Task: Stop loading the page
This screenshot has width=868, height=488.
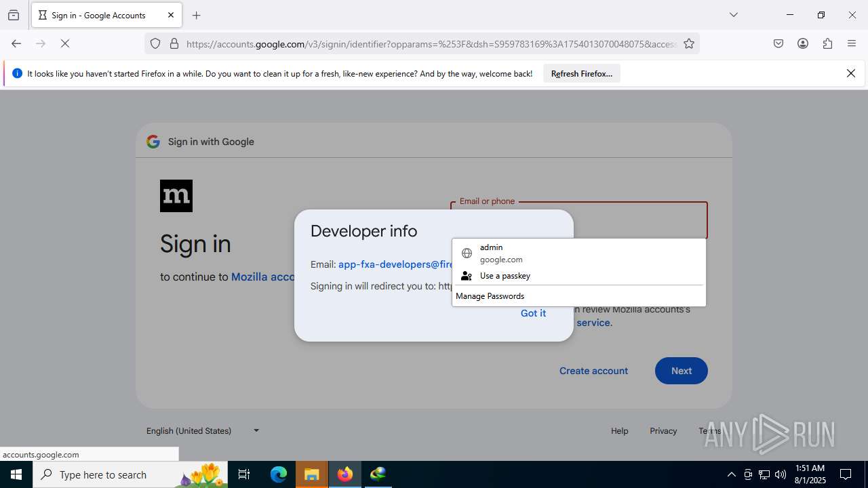Action: (x=65, y=43)
